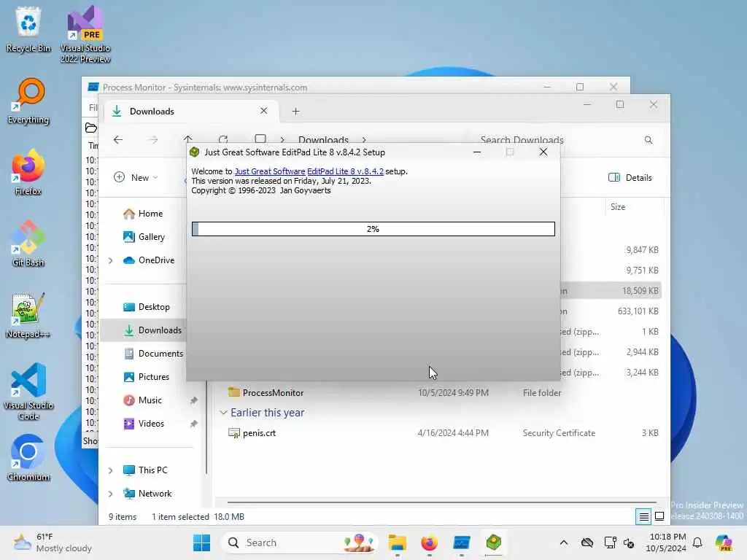Collapse the Earlier this year group
The width and height of the screenshot is (747, 560).
tap(223, 413)
